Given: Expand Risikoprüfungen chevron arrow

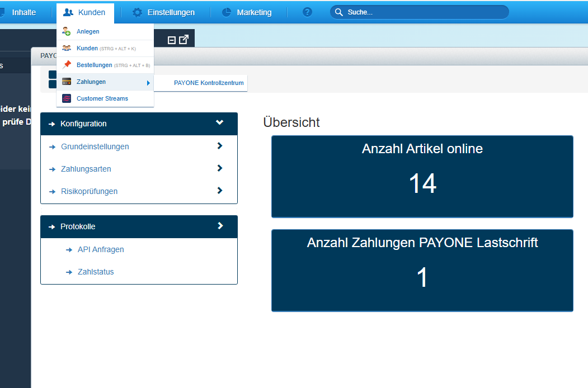Looking at the screenshot, I should pos(220,191).
